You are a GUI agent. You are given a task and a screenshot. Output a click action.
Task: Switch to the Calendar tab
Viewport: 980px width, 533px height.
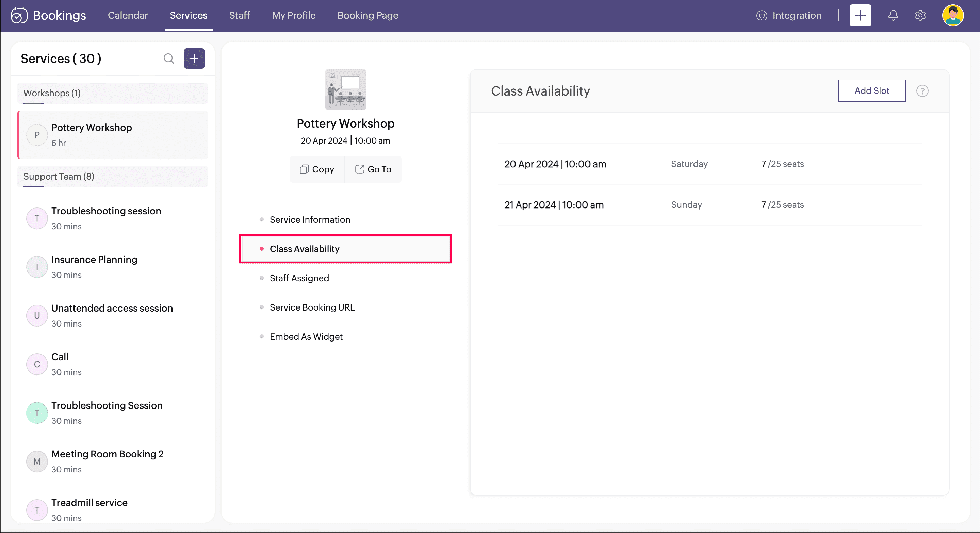(128, 15)
